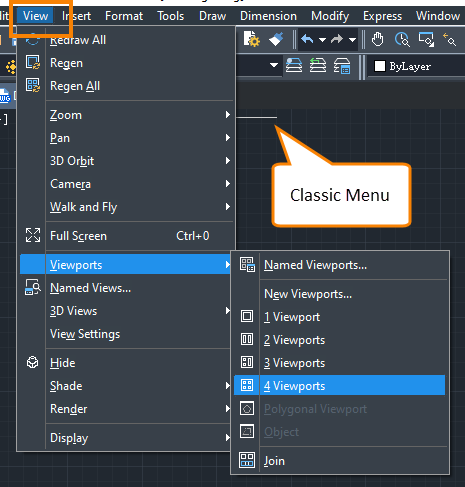Click the Undo arrow icon
This screenshot has height=487, width=465.
(x=307, y=40)
